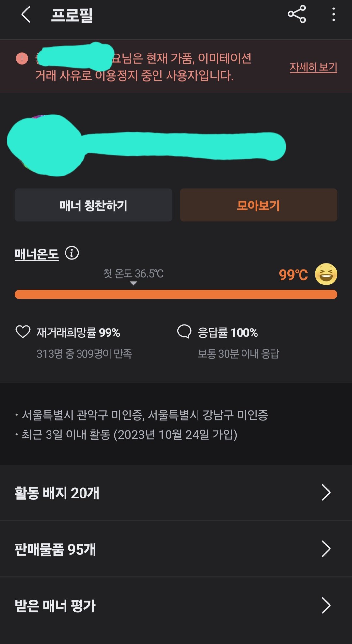352x644 pixels.
Task: Open 자세히 보기 link in warning banner
Action: coord(314,67)
